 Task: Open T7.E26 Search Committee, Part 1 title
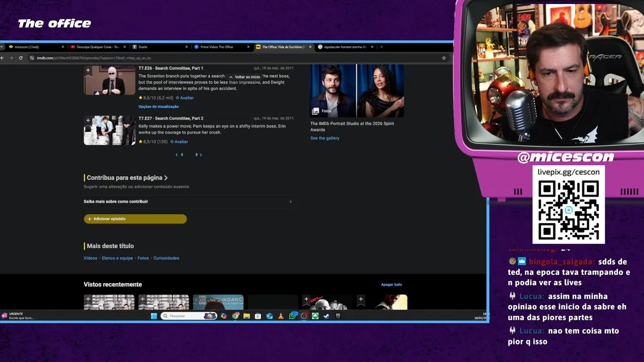(171, 68)
